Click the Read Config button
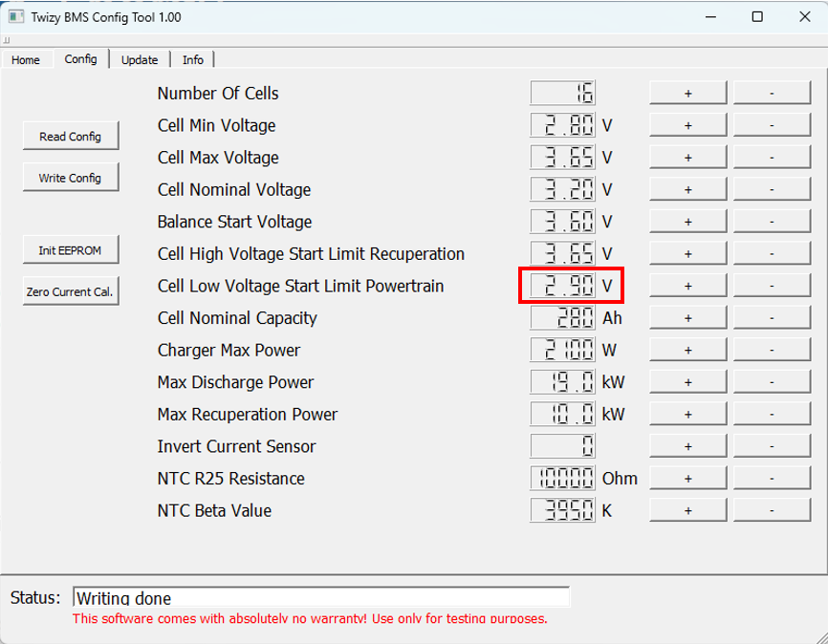 (71, 137)
